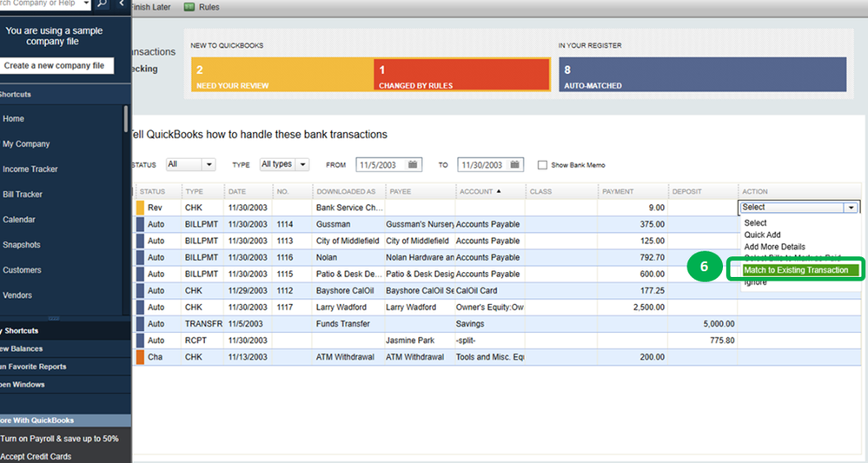The image size is (868, 463).
Task: Open Snapshots in the sidebar
Action: [21, 244]
